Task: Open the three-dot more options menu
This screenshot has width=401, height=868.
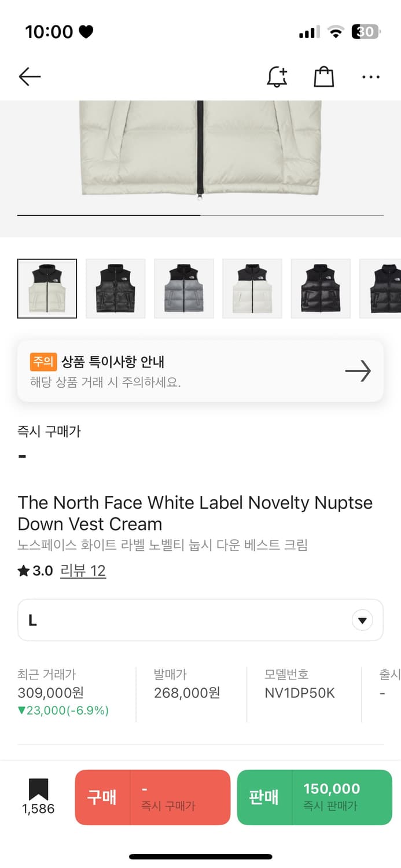Action: pyautogui.click(x=370, y=76)
